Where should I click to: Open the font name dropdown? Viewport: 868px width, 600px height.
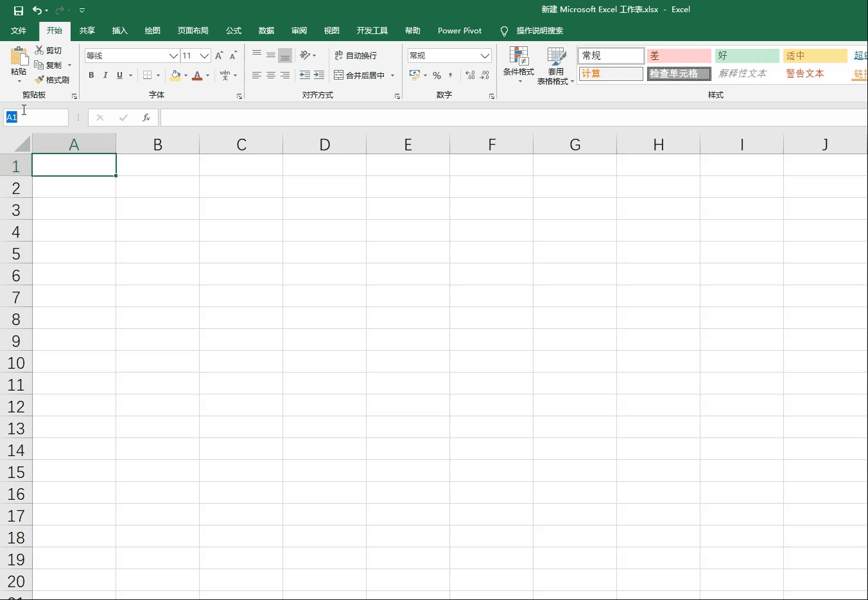(x=174, y=55)
